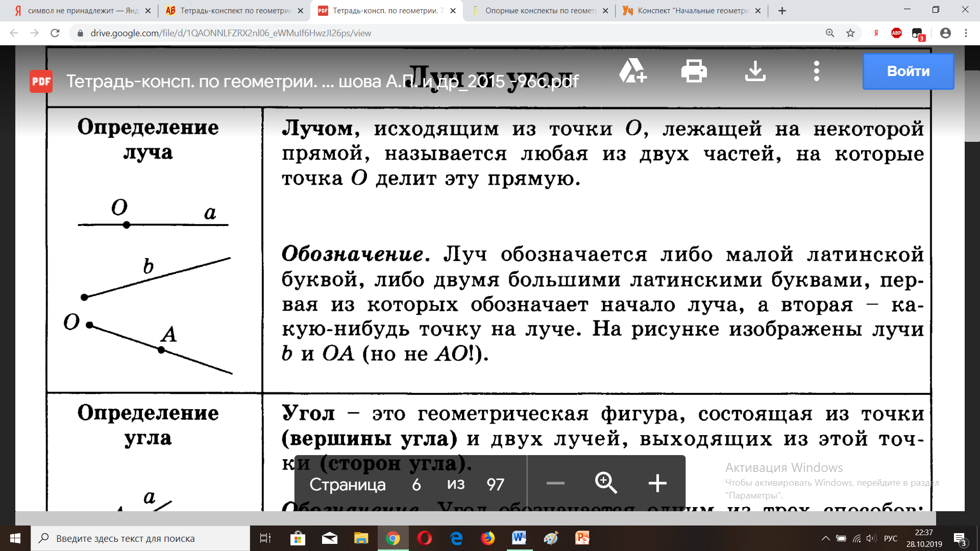Click the Chrome taskbar icon
Screen dimensions: 980x551
pyautogui.click(x=393, y=538)
